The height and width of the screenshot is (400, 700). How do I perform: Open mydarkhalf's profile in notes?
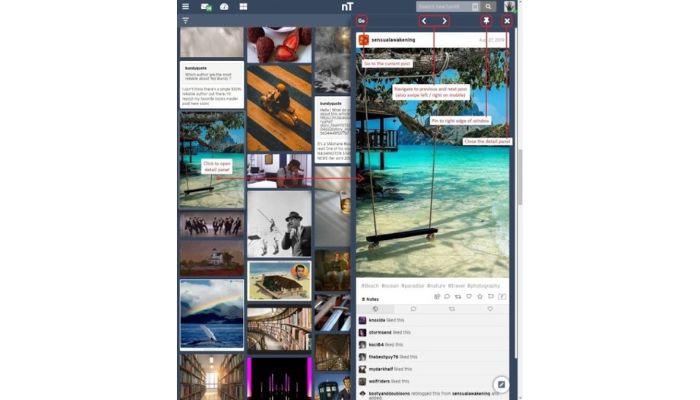381,369
